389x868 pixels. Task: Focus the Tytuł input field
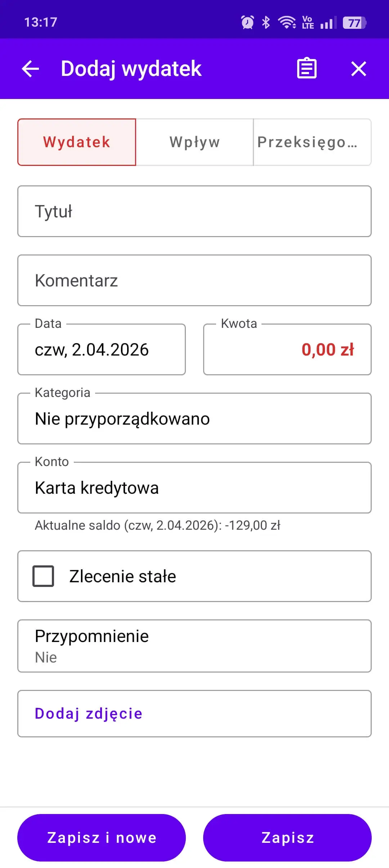click(x=194, y=211)
